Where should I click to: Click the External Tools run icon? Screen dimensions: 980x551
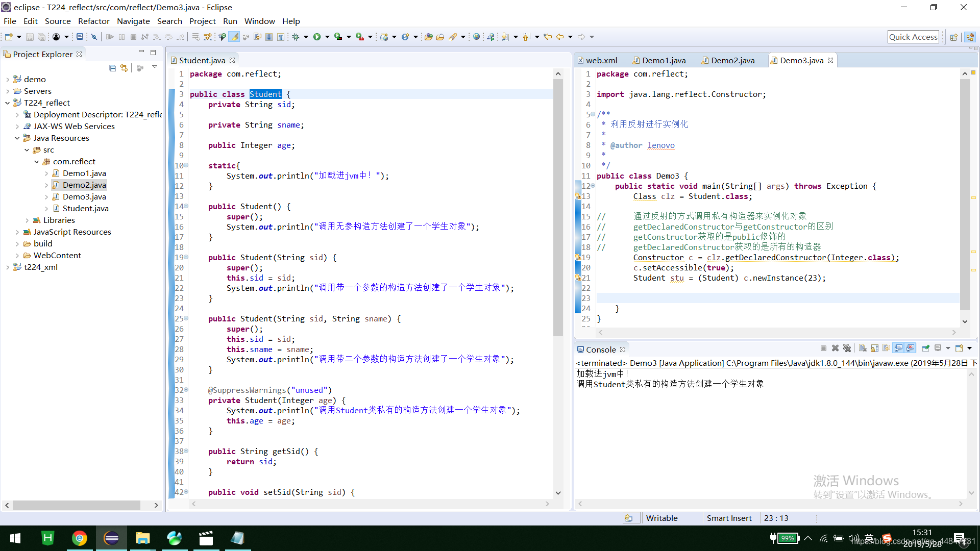pyautogui.click(x=360, y=37)
